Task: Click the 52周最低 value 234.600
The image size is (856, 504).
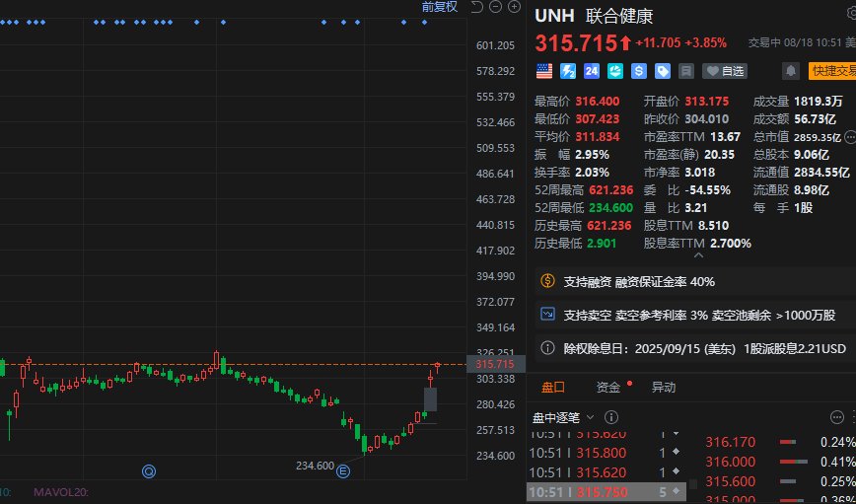Action: [x=610, y=207]
